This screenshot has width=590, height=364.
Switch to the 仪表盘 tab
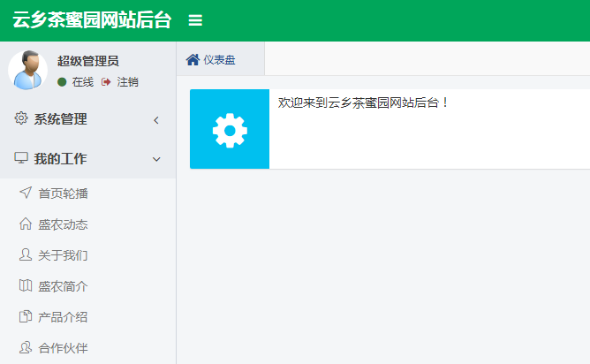[219, 60]
